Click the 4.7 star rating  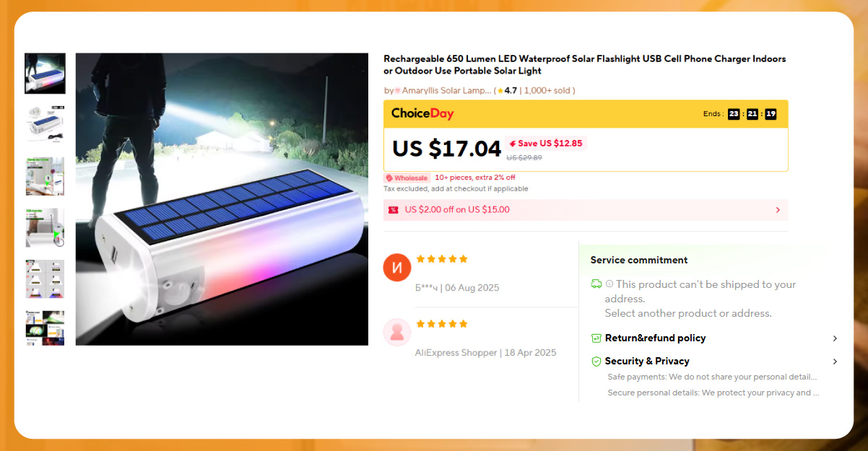click(507, 90)
